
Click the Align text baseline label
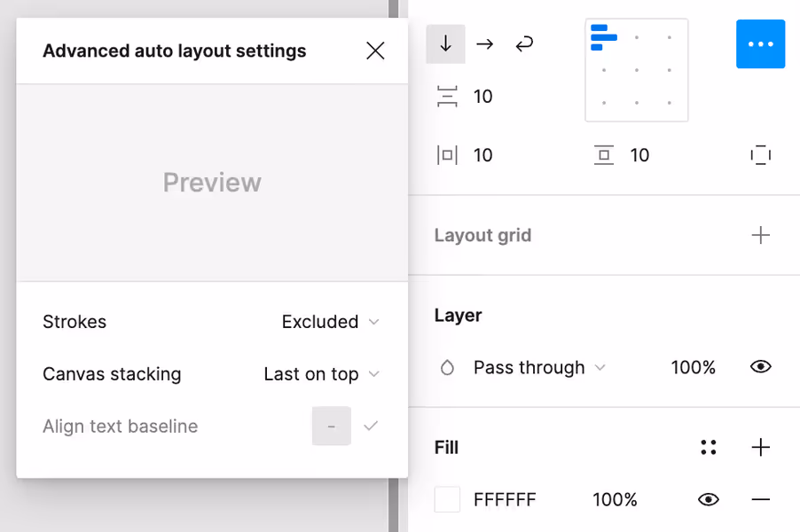tap(121, 426)
